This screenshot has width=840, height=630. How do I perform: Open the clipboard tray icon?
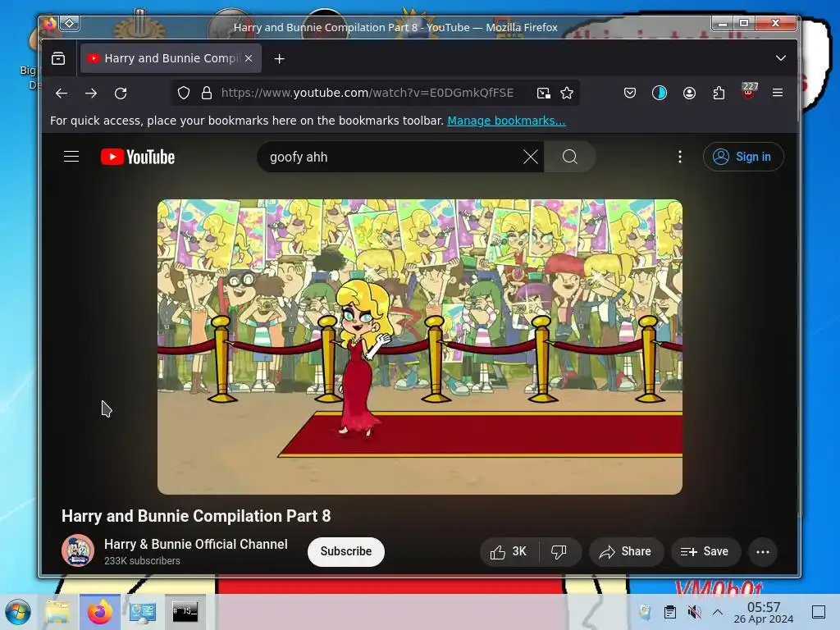tap(669, 612)
